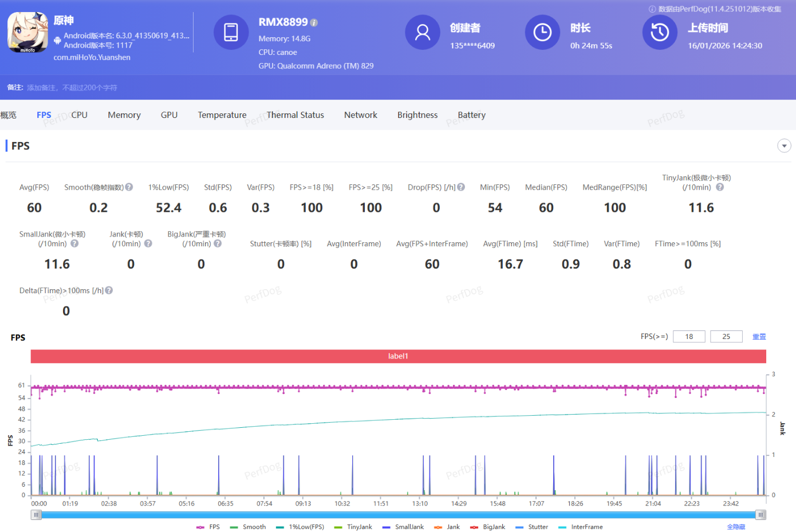Grab the left timeline range slider handle
This screenshot has height=532, width=796.
(x=37, y=515)
